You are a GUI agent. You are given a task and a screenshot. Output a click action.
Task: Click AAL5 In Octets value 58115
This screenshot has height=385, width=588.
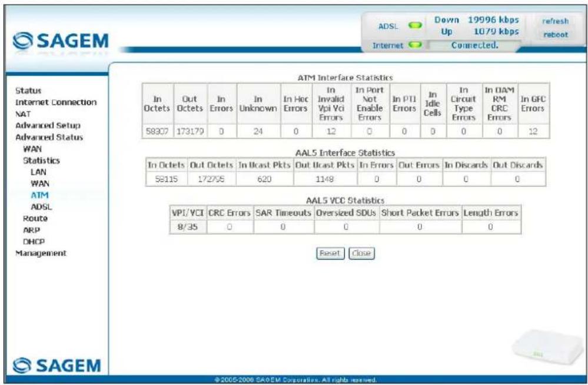click(x=166, y=180)
